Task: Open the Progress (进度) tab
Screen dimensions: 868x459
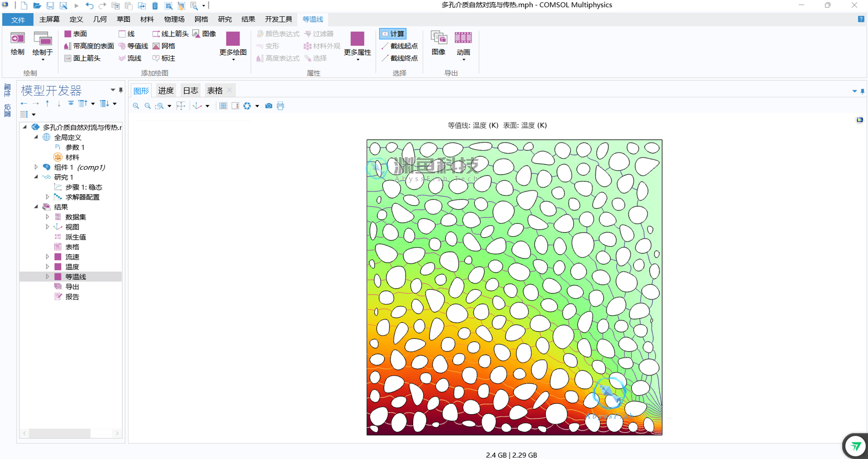Action: click(x=166, y=90)
